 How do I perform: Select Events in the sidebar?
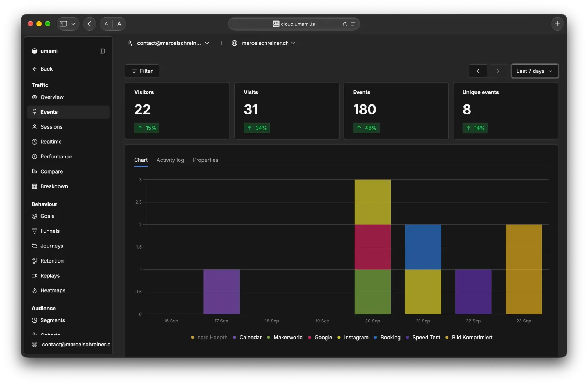(68, 112)
